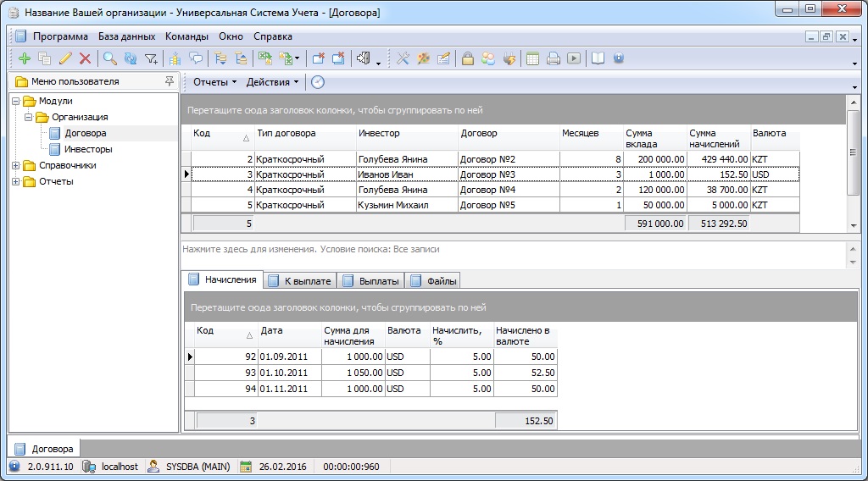Click the pencil Edit record icon

65,58
